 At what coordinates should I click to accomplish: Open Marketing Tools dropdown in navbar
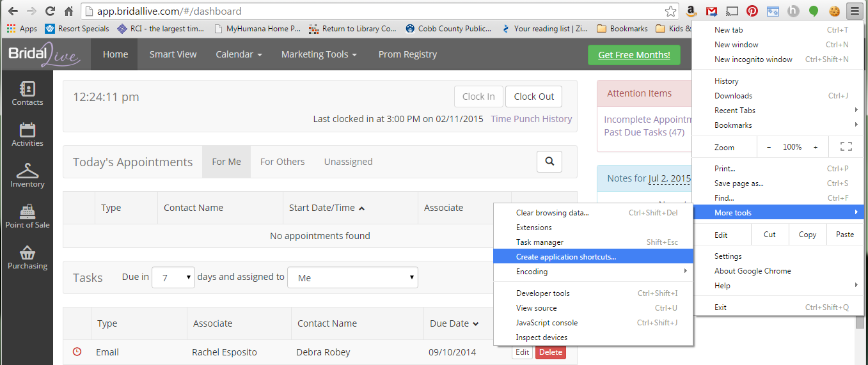(319, 54)
